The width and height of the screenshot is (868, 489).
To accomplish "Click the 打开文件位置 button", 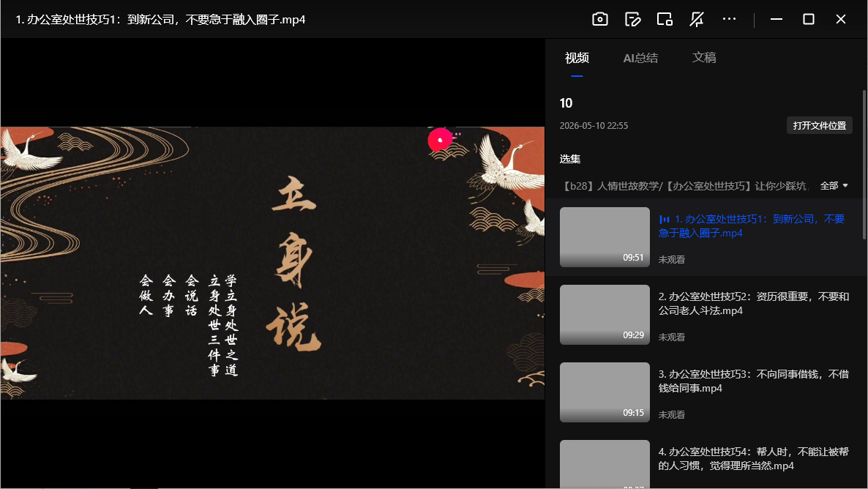I will pos(819,126).
